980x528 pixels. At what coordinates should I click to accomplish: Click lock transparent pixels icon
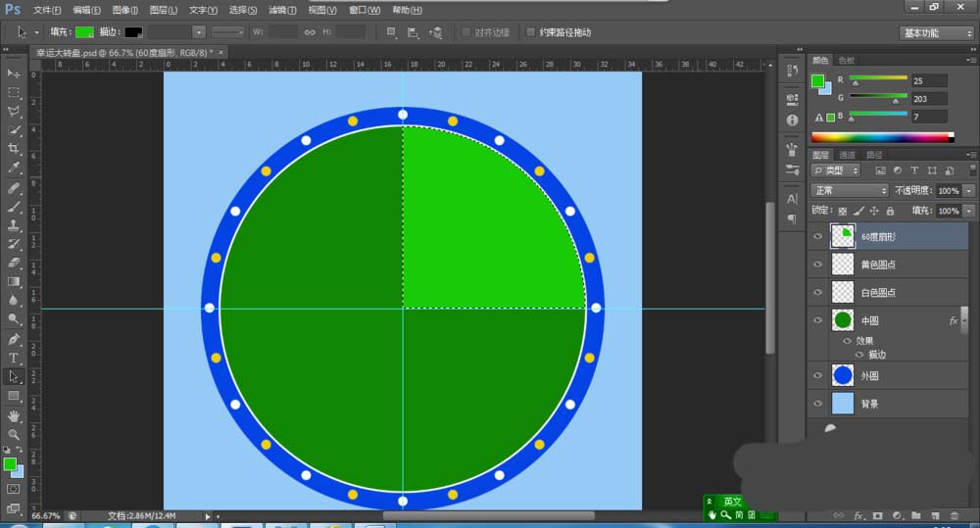(843, 211)
